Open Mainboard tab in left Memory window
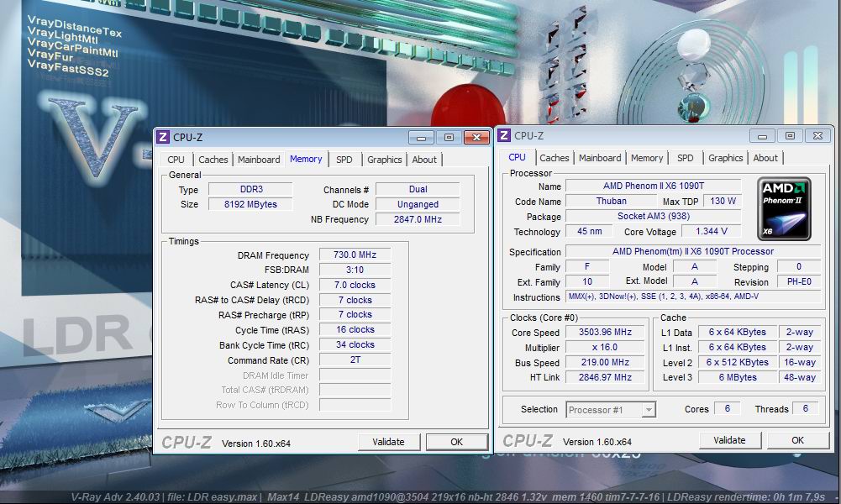 click(x=259, y=160)
